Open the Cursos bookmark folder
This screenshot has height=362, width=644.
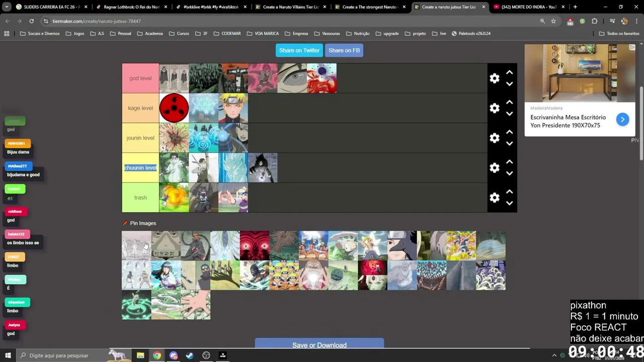click(x=179, y=34)
